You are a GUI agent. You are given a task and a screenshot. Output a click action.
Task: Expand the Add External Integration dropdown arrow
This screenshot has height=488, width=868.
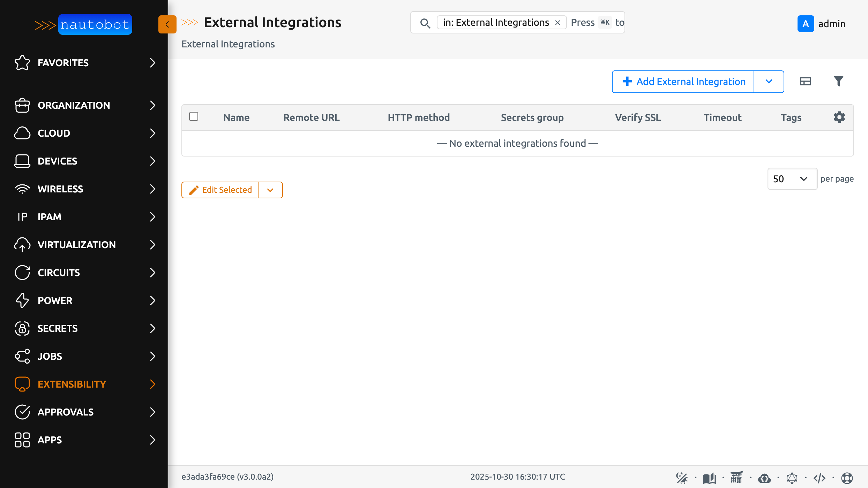pyautogui.click(x=769, y=82)
